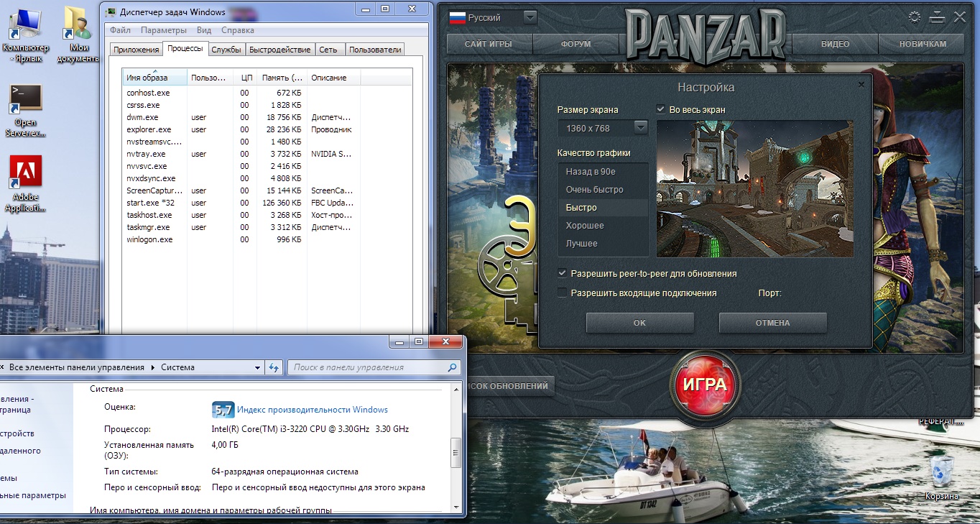Select Мои документы desktop folder icon

pos(79,35)
